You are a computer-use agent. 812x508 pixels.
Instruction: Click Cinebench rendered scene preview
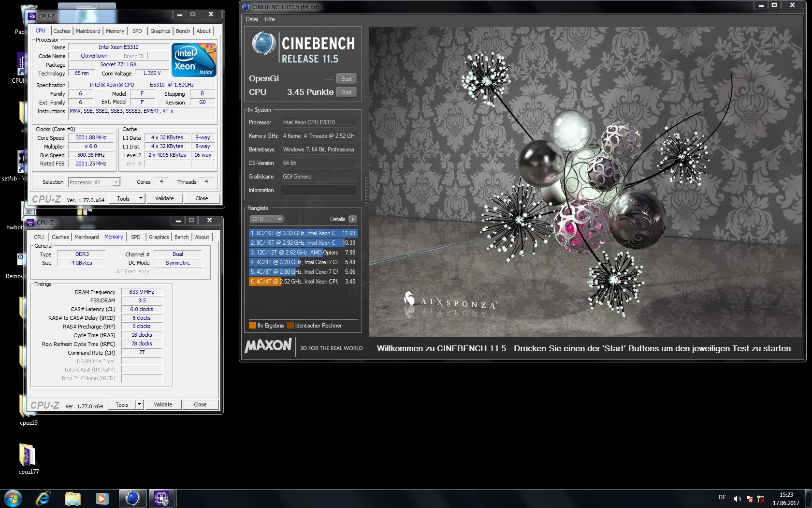[x=585, y=181]
